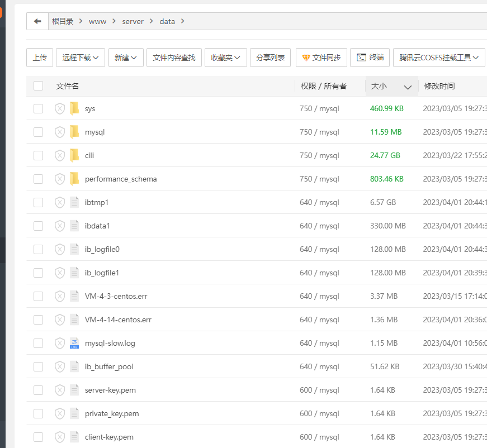Open the 终端 terminal button

tap(370, 58)
